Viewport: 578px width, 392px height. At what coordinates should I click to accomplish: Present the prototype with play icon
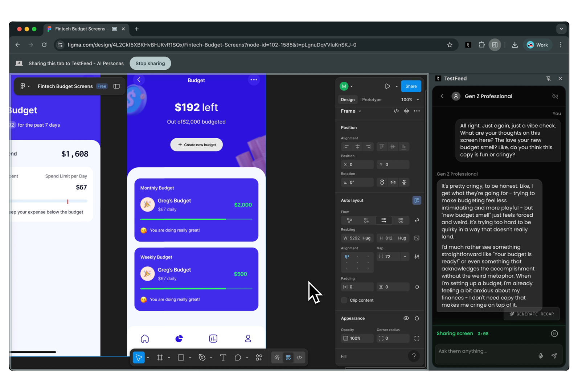click(x=388, y=86)
